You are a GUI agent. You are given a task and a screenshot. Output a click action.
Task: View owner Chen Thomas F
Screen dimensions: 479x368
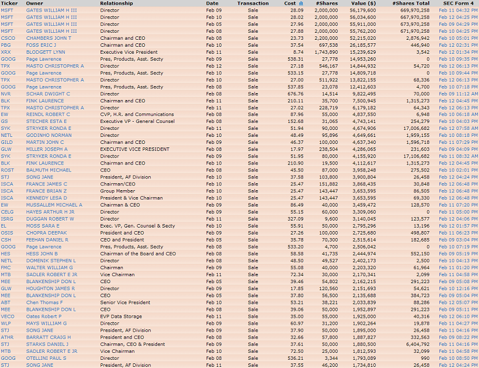click(44, 302)
